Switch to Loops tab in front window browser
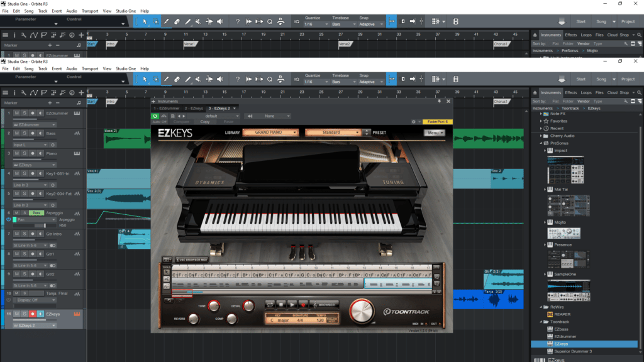644x362 pixels. click(x=586, y=93)
